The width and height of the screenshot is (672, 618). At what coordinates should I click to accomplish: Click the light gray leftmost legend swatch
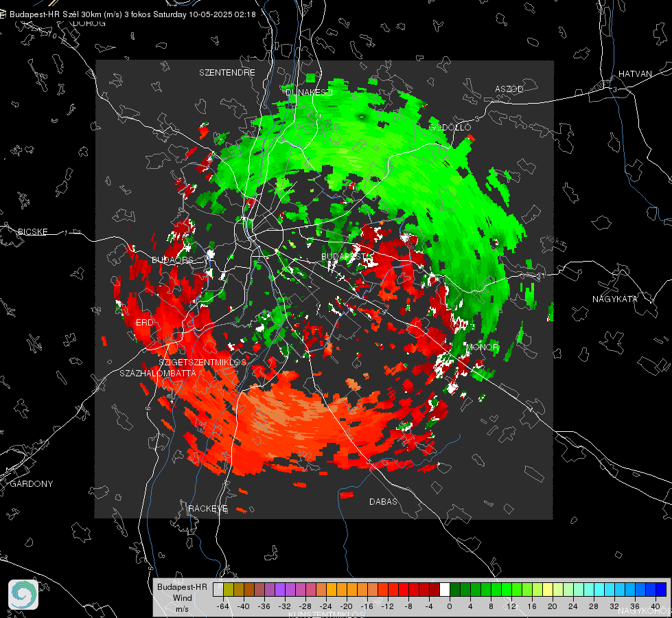[218, 590]
